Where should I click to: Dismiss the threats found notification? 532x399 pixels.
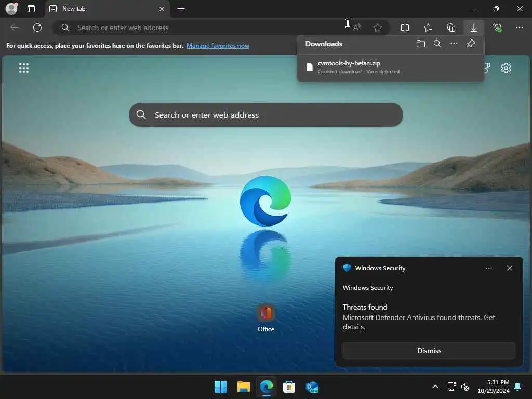429,351
